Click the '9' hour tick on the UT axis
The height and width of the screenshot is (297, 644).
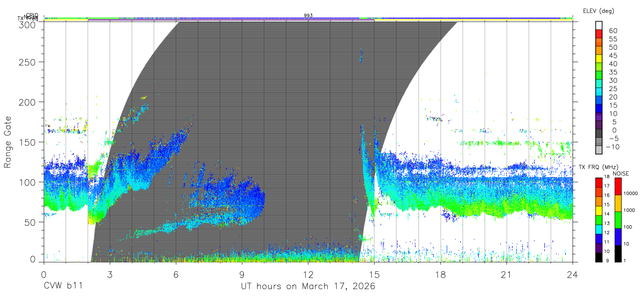[242, 274]
